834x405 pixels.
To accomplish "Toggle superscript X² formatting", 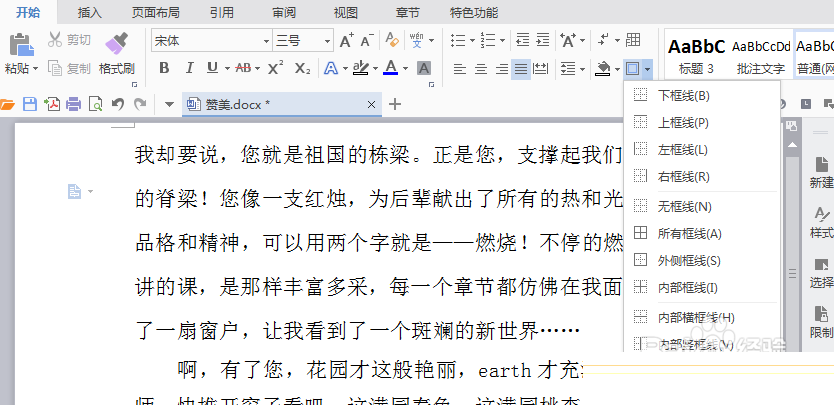I will (x=275, y=68).
